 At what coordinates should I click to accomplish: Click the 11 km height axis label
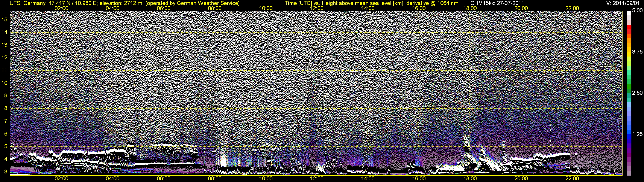pos(5,70)
